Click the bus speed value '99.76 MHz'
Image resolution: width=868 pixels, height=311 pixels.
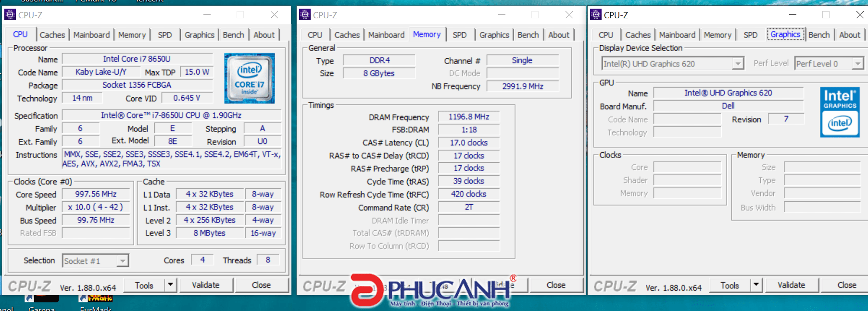[x=96, y=220]
